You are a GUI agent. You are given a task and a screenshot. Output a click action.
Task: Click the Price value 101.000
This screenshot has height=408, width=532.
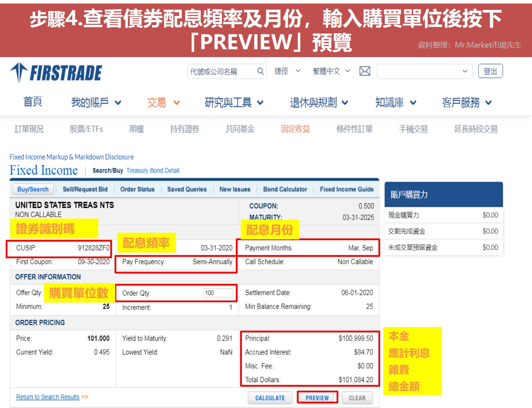pos(98,338)
